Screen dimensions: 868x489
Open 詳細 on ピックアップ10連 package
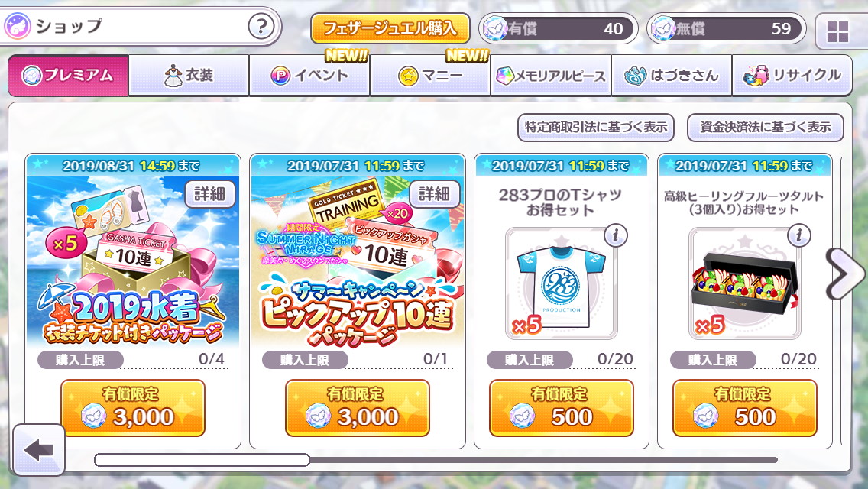click(x=435, y=194)
